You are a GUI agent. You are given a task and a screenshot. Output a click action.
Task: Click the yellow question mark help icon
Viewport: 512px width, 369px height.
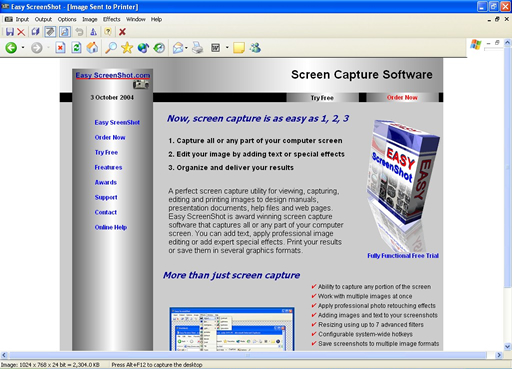coord(108,32)
